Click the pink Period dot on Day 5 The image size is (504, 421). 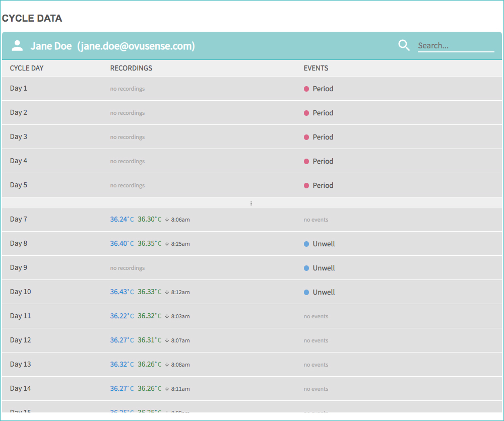click(x=306, y=186)
